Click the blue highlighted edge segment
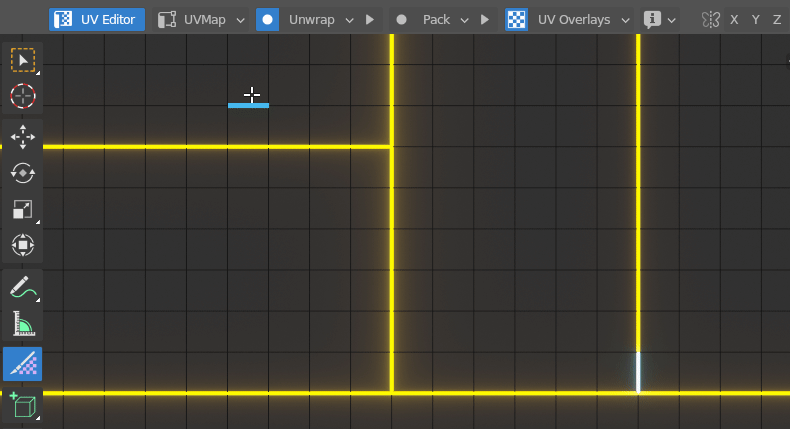790x429 pixels. pyautogui.click(x=248, y=105)
